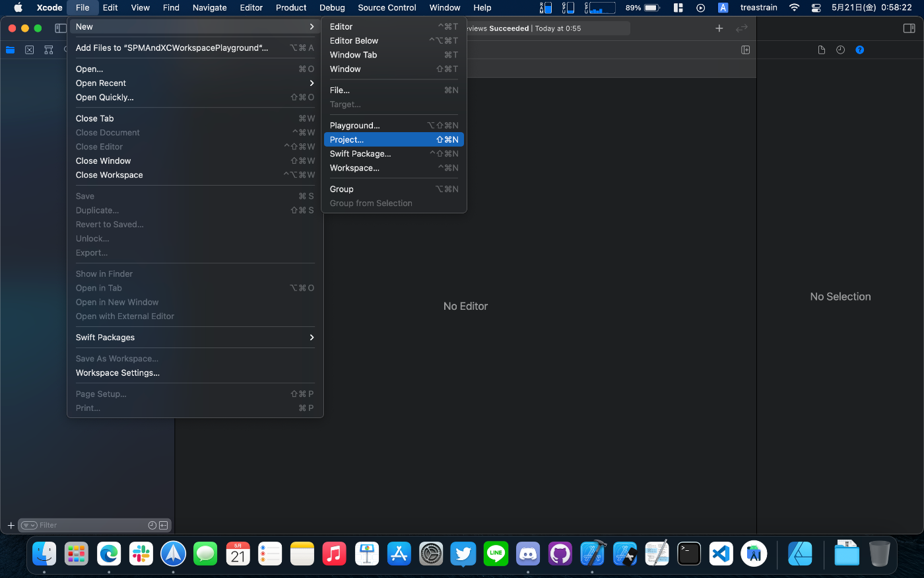
Task: Open Discord from the Dock
Action: 528,554
